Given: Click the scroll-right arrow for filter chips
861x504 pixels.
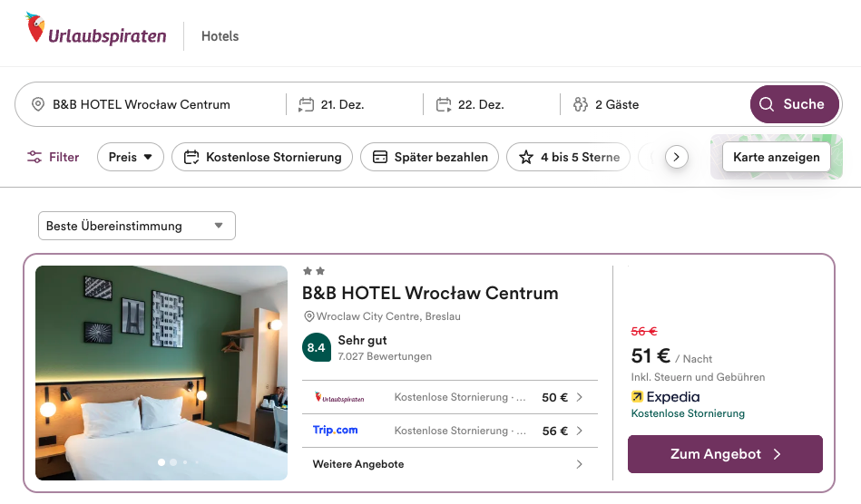Looking at the screenshot, I should point(676,157).
